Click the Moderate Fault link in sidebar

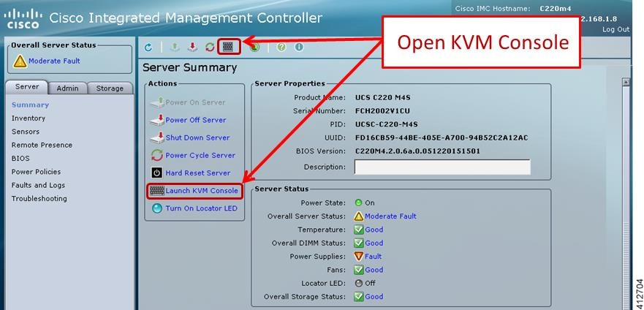coord(54,61)
